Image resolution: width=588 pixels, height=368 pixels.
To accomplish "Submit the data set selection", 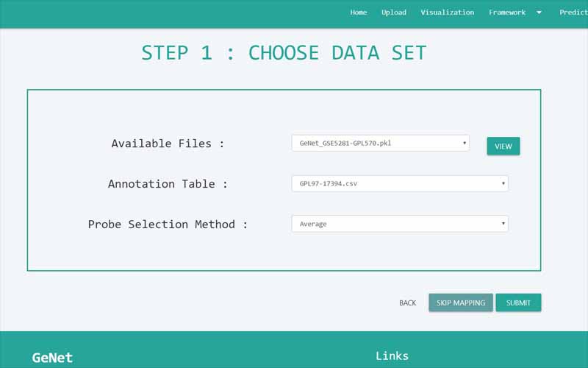I will [518, 302].
